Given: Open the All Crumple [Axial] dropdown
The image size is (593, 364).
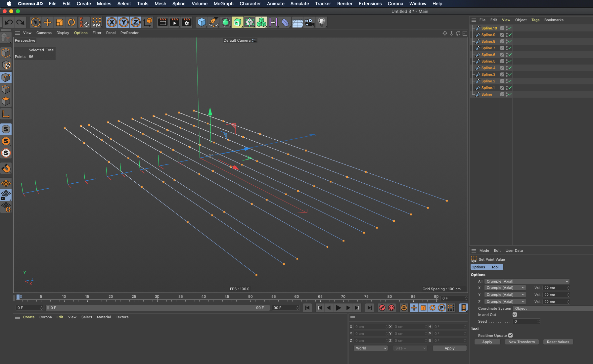Looking at the screenshot, I should [x=527, y=281].
